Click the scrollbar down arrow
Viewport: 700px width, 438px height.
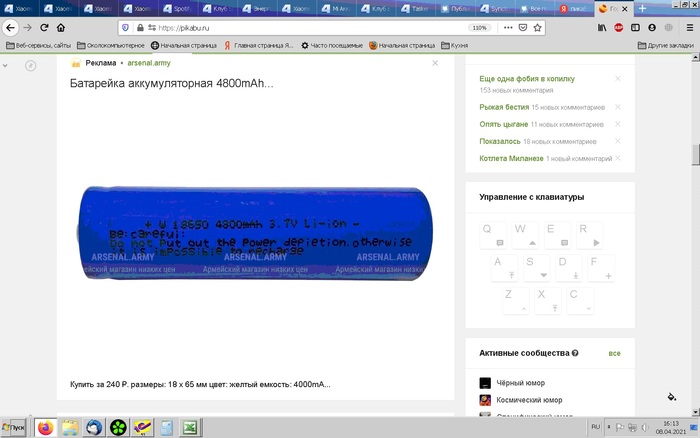point(696,412)
